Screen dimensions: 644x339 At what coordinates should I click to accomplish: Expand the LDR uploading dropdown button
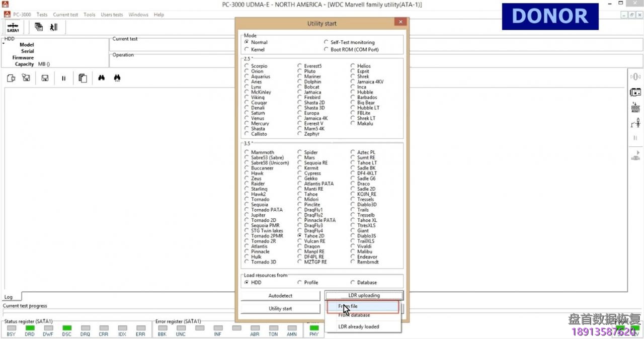pos(364,296)
